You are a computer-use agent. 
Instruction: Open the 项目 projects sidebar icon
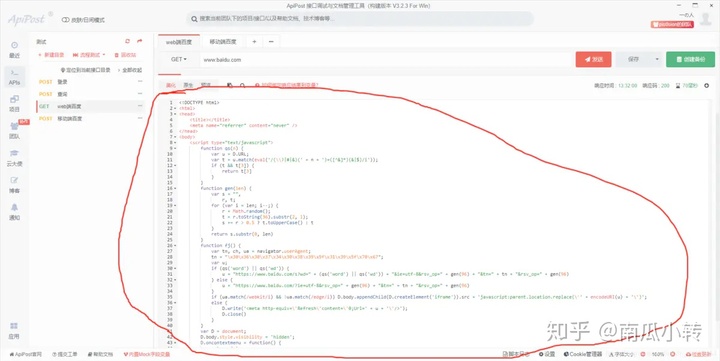click(x=15, y=103)
